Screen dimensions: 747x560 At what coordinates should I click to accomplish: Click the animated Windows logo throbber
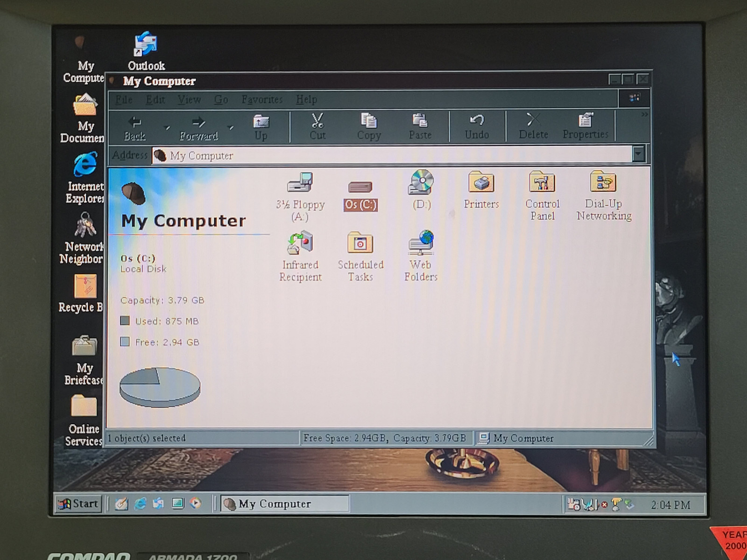(634, 98)
